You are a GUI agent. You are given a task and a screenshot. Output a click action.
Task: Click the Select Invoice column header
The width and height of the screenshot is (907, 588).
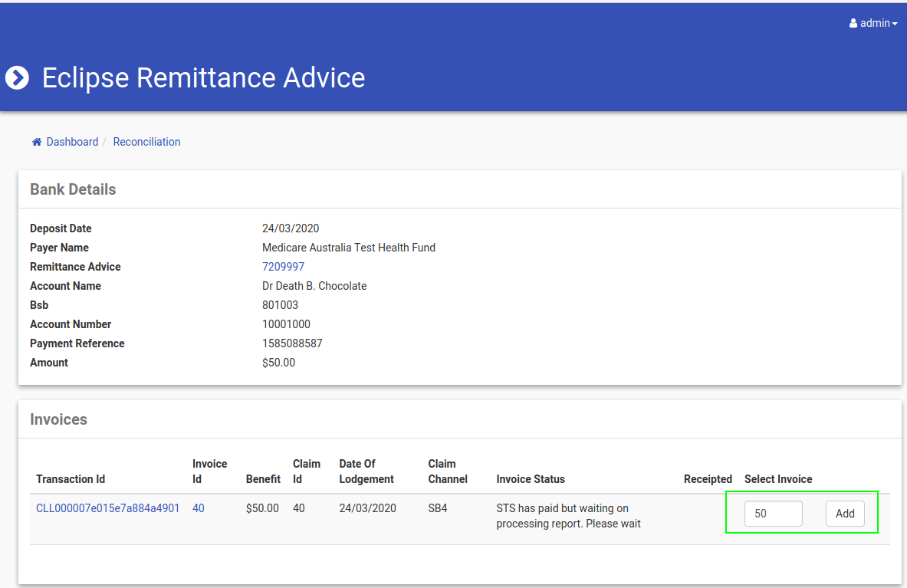(778, 479)
